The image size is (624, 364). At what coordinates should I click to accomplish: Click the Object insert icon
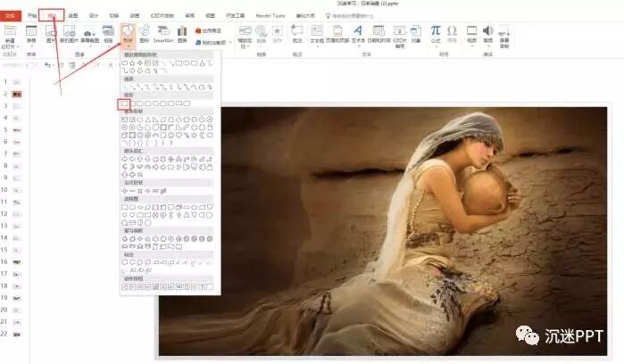point(416,33)
